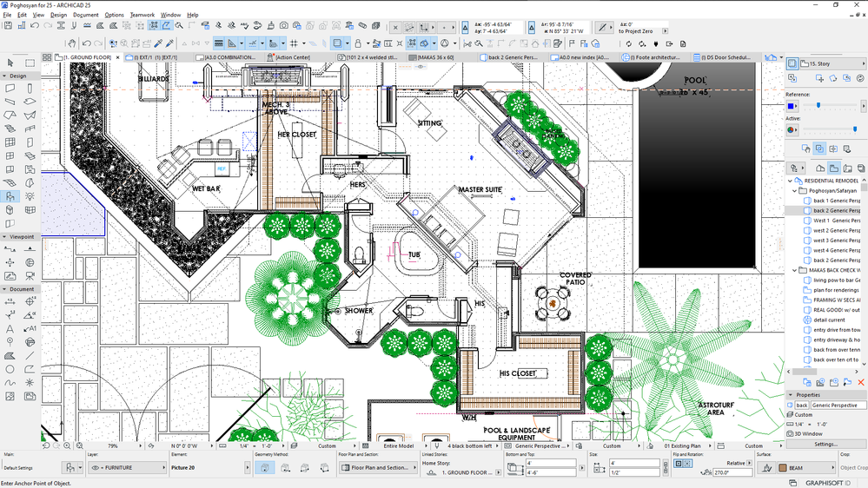
Task: Click the scissors Trim icon
Action: tap(467, 43)
